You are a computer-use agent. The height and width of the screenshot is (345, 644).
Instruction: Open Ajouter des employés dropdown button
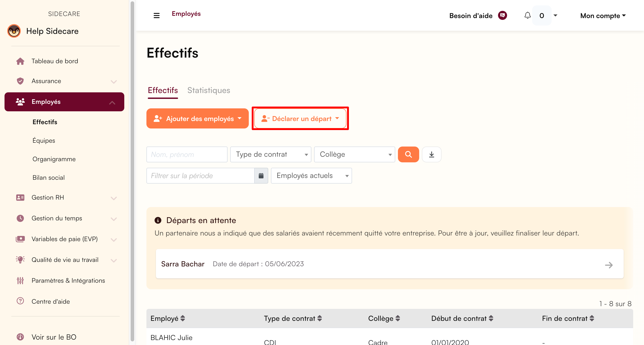(x=197, y=118)
